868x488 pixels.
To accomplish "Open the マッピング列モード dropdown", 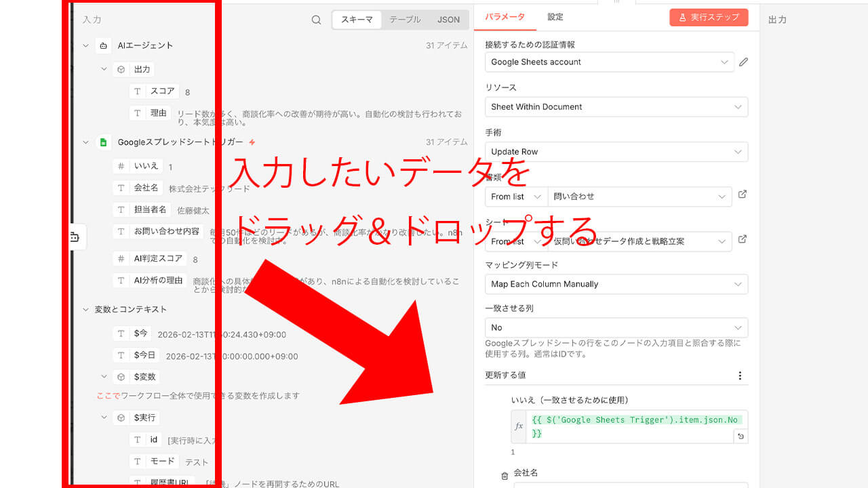I will (x=617, y=284).
